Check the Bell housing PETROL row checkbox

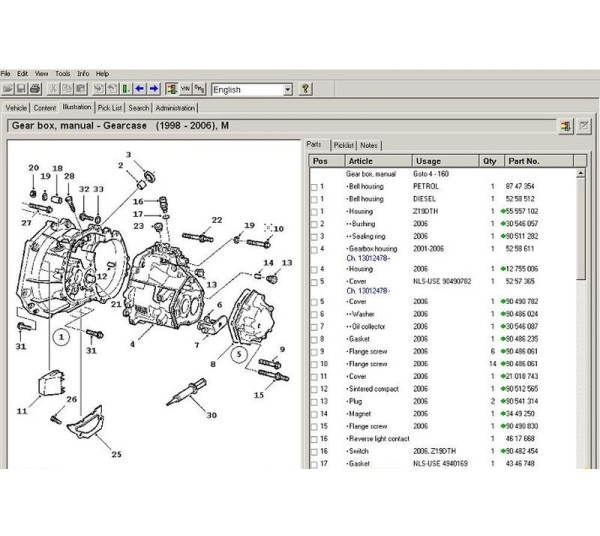coord(315,187)
